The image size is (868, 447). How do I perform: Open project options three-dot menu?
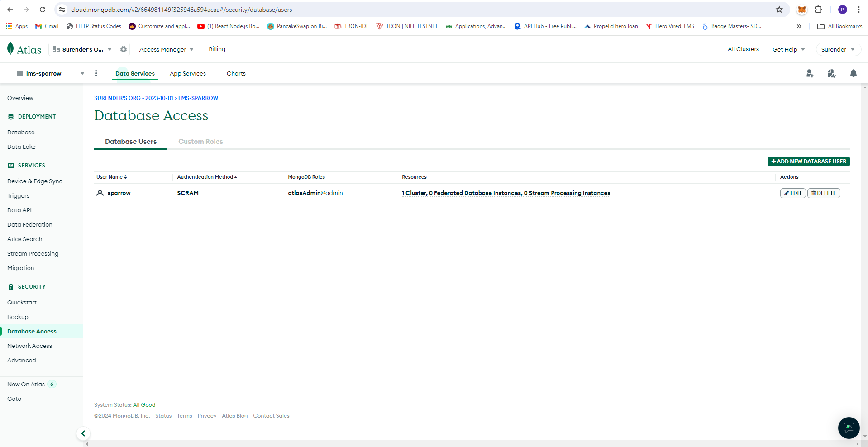(96, 73)
